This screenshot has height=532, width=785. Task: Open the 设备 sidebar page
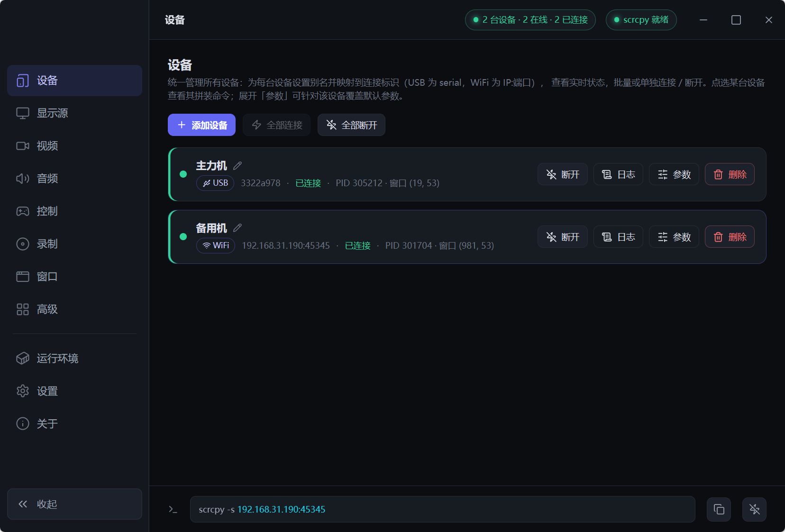tap(74, 81)
